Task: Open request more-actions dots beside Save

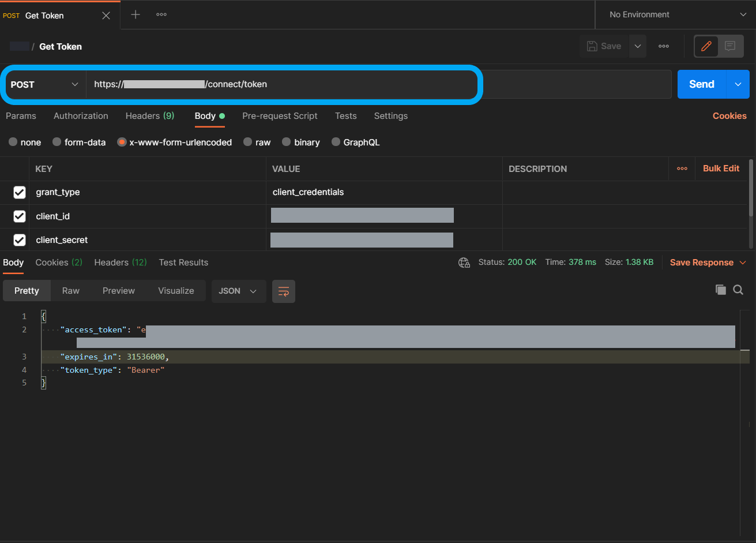Action: pyautogui.click(x=664, y=46)
